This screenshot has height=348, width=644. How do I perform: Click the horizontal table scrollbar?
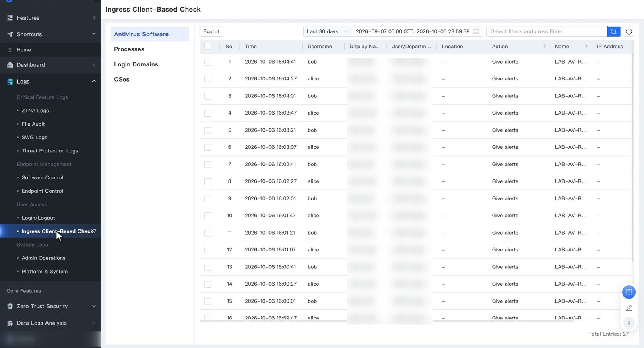point(386,321)
